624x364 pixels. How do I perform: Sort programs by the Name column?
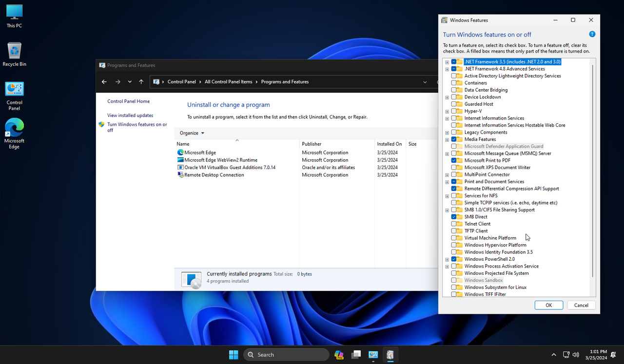click(237, 144)
